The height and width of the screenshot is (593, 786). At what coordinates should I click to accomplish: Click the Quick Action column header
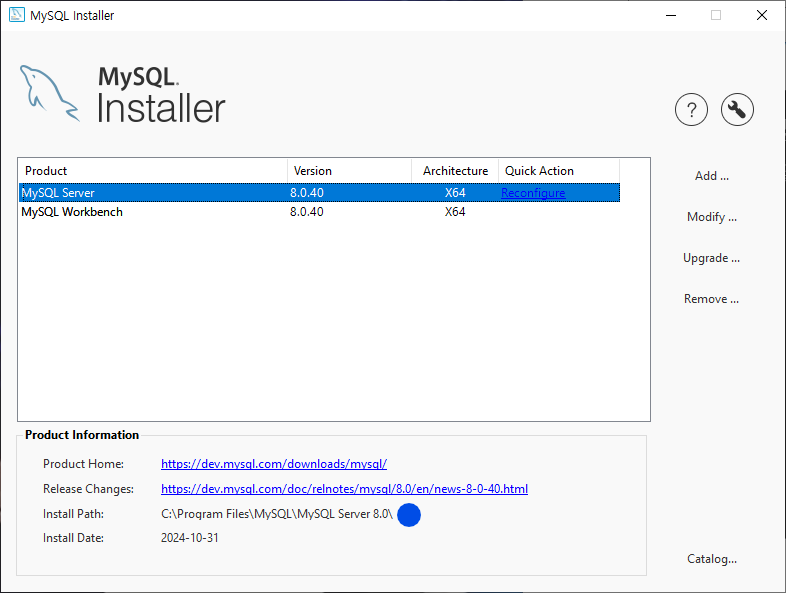click(559, 171)
